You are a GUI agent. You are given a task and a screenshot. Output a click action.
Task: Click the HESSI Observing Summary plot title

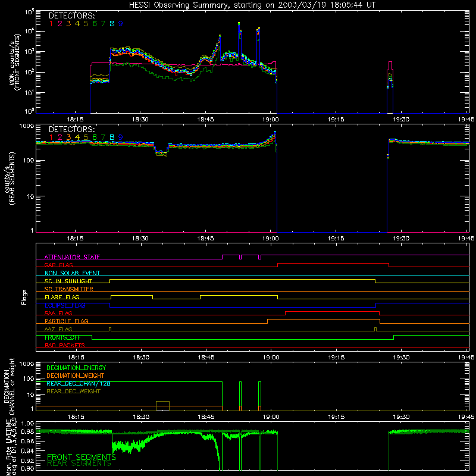252,5
